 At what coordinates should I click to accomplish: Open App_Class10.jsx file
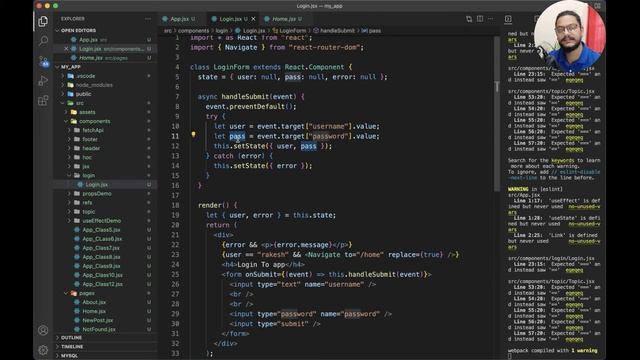click(x=102, y=275)
